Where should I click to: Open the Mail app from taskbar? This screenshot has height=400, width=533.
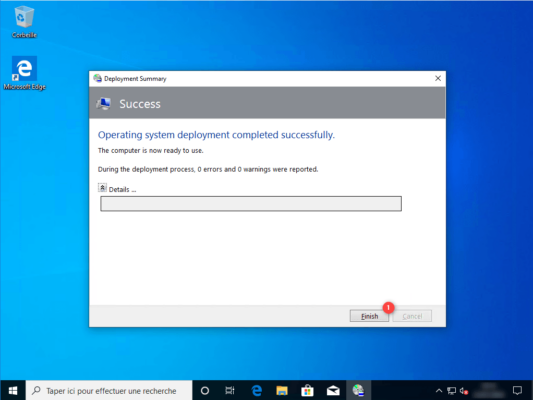click(x=333, y=390)
